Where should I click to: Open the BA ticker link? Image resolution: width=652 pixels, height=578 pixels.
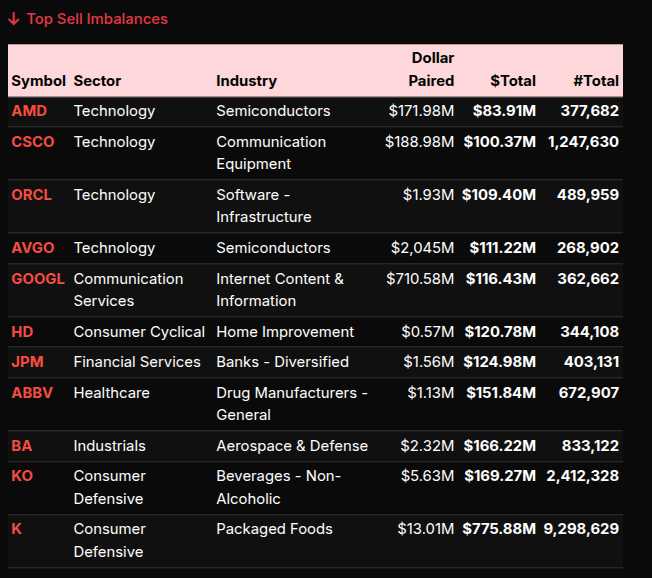click(22, 446)
